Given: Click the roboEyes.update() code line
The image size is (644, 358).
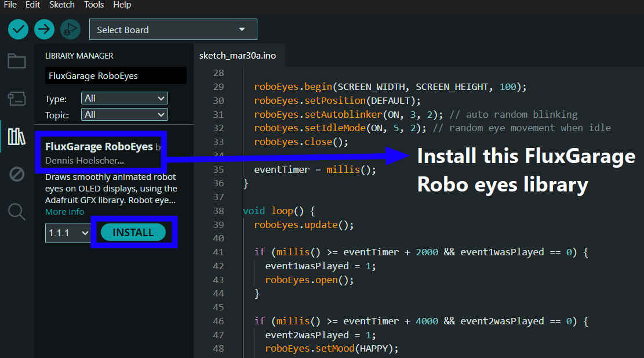Looking at the screenshot, I should pyautogui.click(x=304, y=225).
